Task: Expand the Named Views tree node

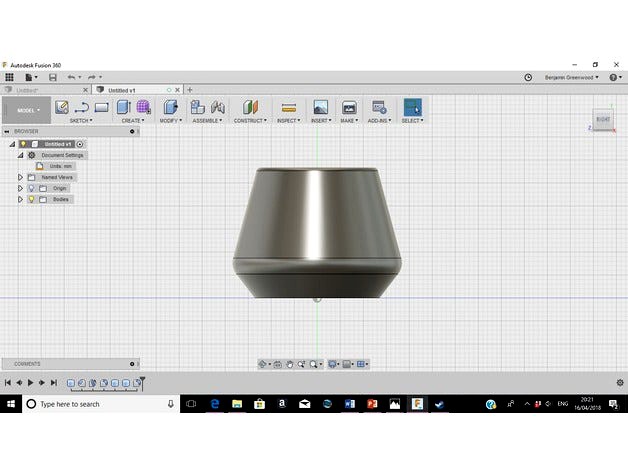Action: [20, 177]
